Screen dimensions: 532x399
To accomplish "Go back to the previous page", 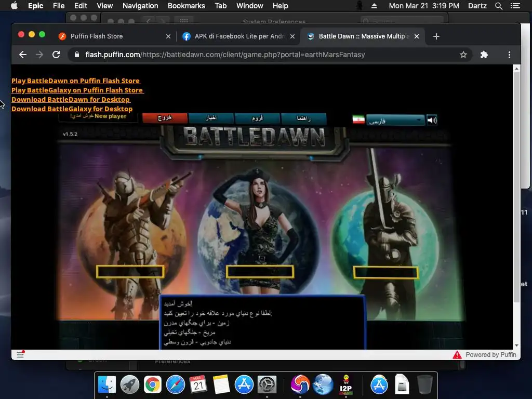I will pyautogui.click(x=23, y=55).
